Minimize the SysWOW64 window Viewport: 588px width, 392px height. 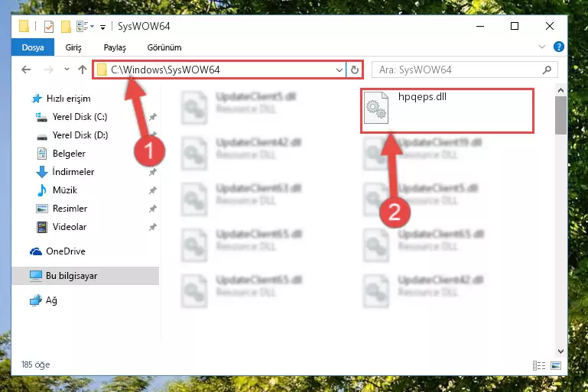tap(480, 26)
